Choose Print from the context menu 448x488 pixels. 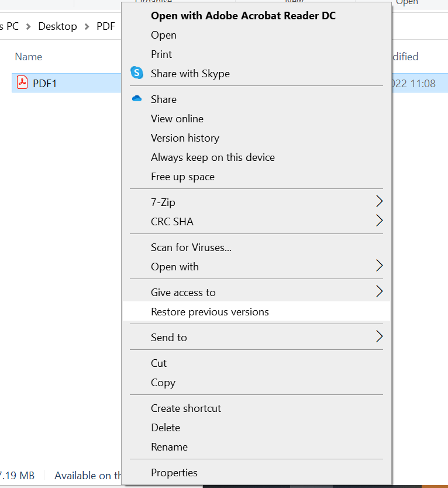[x=161, y=54]
